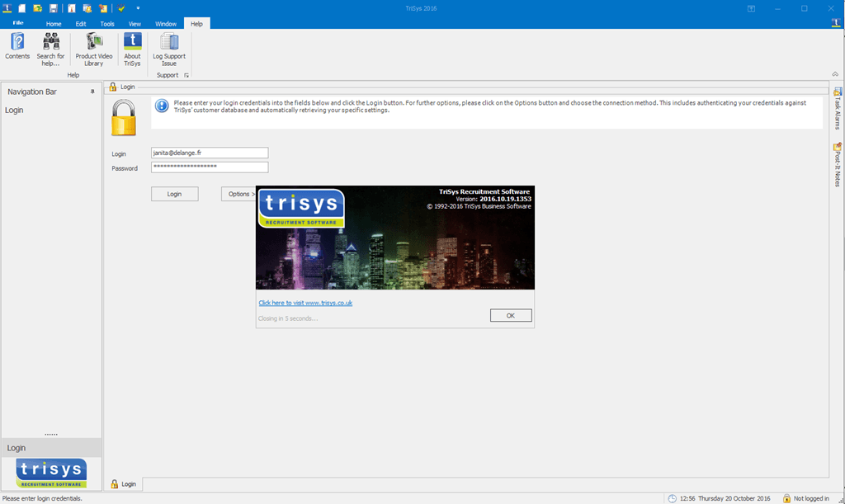Image resolution: width=845 pixels, height=504 pixels.
Task: Click the navigation bar splitter dots
Action: tap(51, 434)
